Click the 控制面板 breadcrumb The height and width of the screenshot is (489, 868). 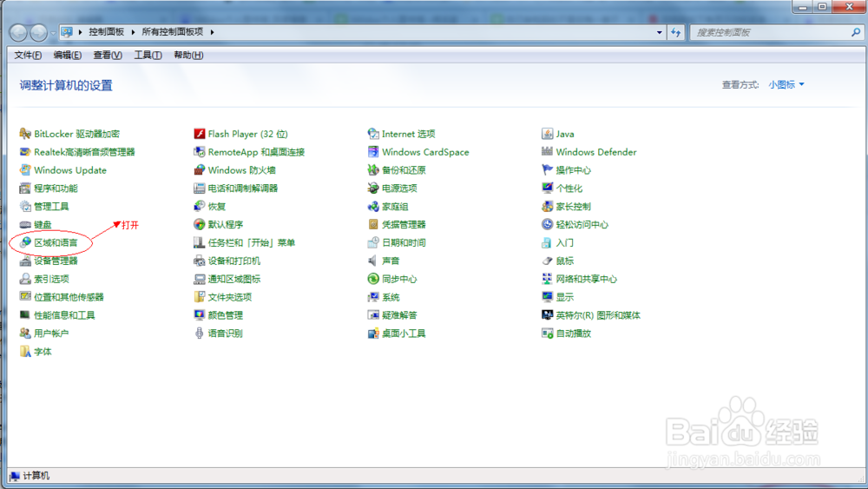pos(106,32)
